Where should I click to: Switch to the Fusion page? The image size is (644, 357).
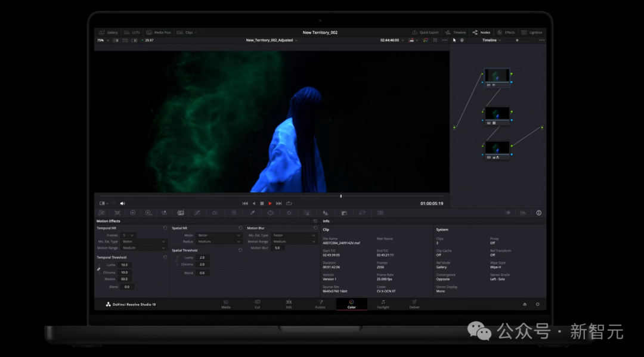[x=320, y=304]
